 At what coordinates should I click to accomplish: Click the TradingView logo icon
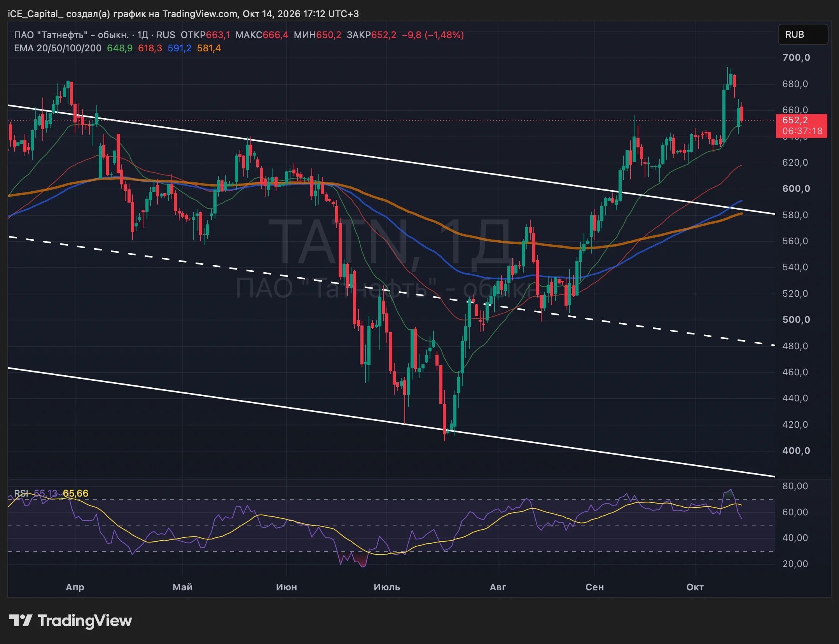[21, 620]
